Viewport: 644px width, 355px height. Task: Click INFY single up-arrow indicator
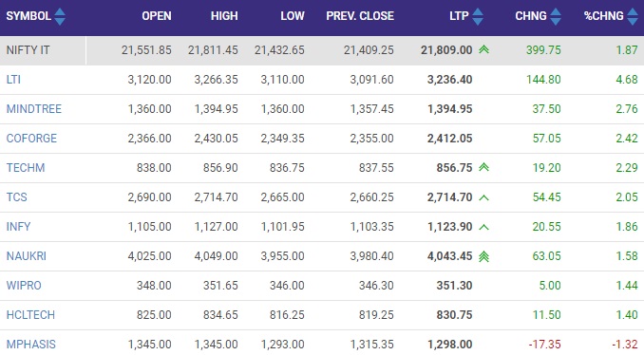[x=483, y=227]
